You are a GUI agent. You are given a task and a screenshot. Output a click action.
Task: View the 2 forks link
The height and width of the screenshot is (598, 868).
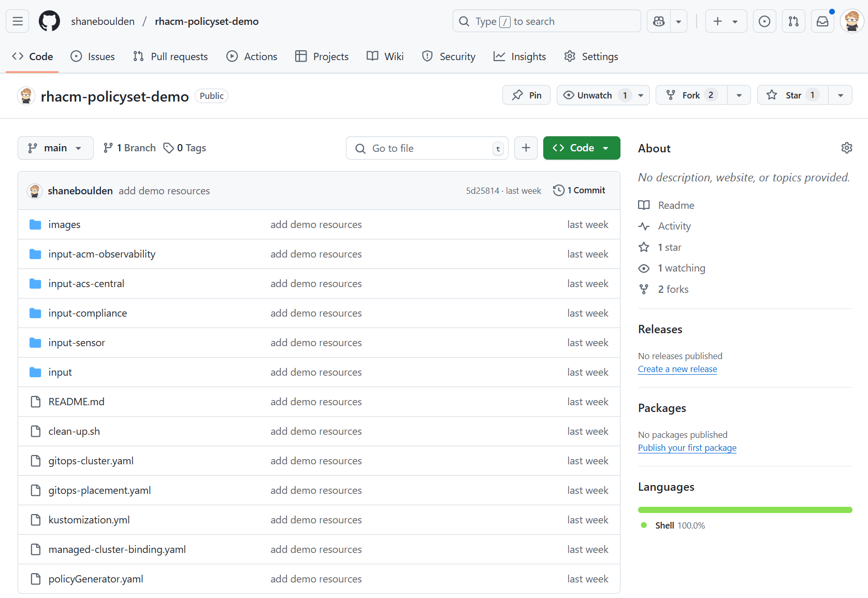point(663,289)
